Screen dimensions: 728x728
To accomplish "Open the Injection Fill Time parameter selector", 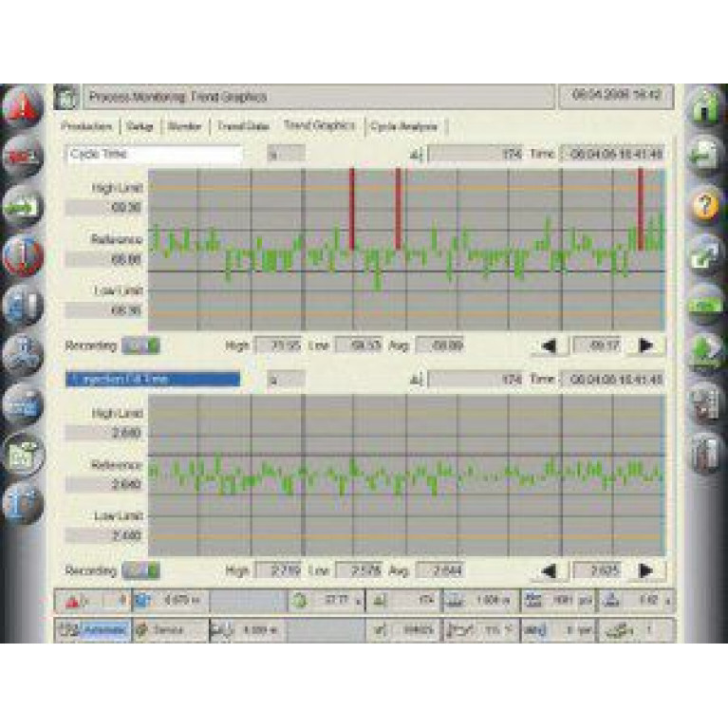I will (x=153, y=380).
